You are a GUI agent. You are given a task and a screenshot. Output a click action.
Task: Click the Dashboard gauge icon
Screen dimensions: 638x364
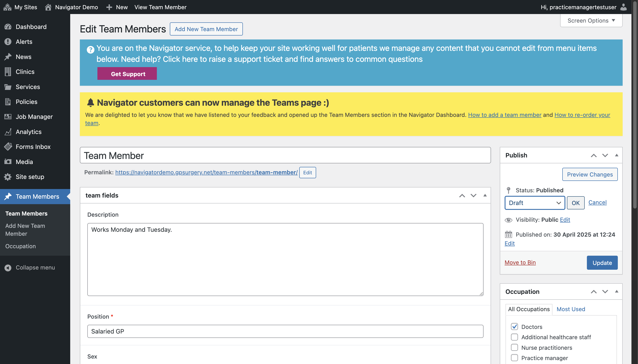[x=8, y=27]
